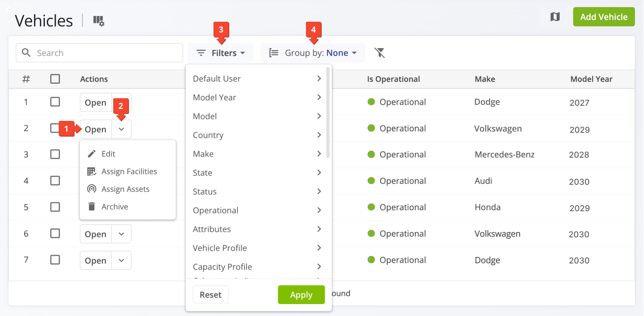644x316 pixels.
Task: Expand the Status filter option
Action: click(257, 191)
